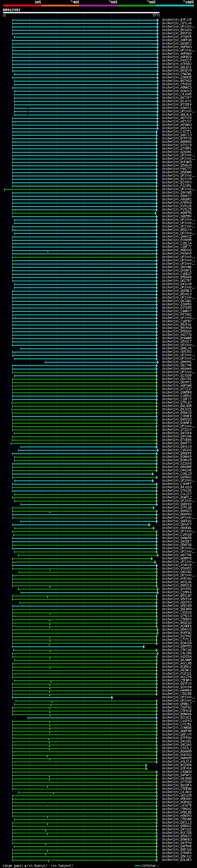Click UniRef100_Q8L4L4 hit name
197x868 pixels.
coord(177,115)
